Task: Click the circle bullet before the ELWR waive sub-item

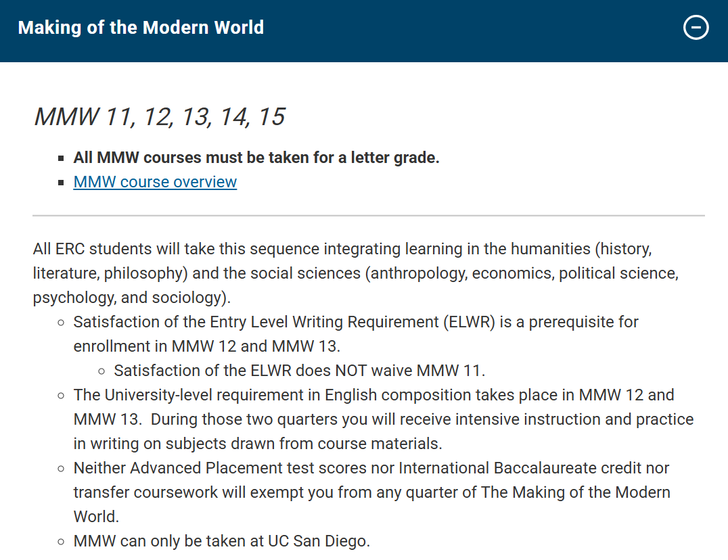Action: [x=101, y=371]
